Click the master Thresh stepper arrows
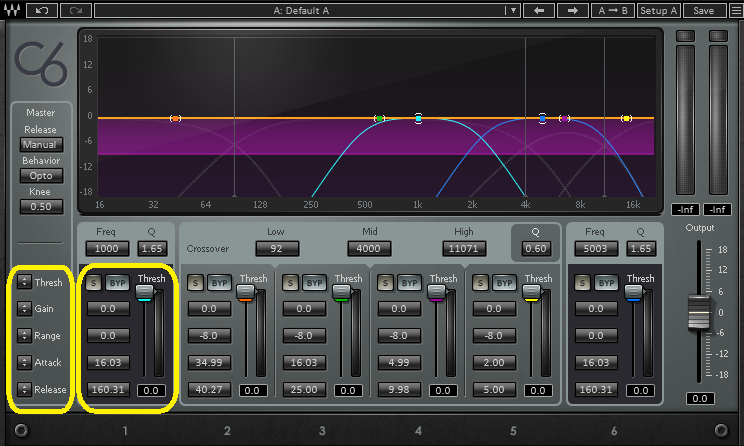744x446 pixels. pyautogui.click(x=24, y=282)
